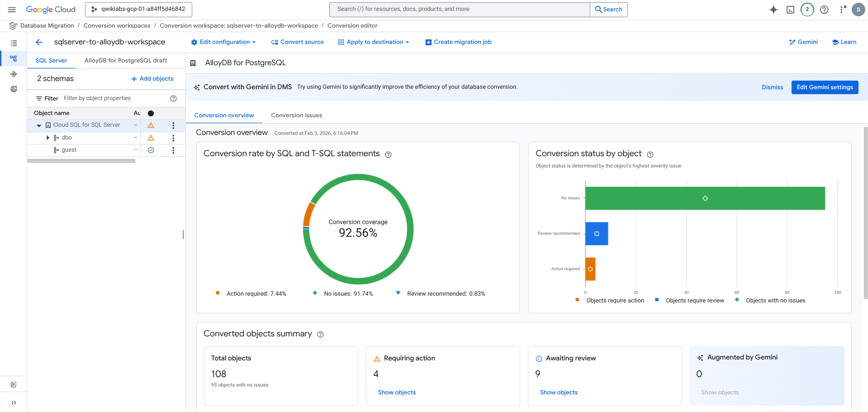Open the user account avatar S

[x=858, y=10]
